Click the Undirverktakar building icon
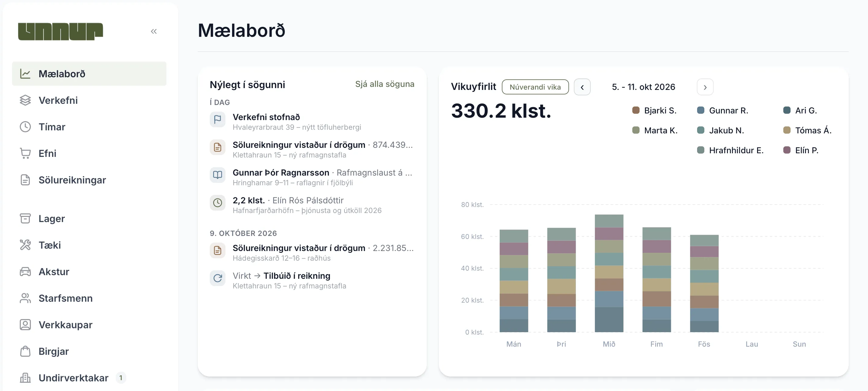This screenshot has height=391, width=868. [x=25, y=378]
